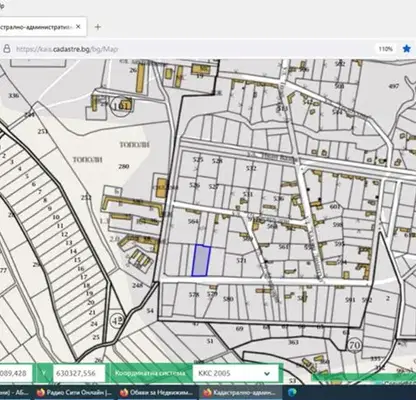Open Microsoft Edge from the taskbar

[x=292, y=392]
